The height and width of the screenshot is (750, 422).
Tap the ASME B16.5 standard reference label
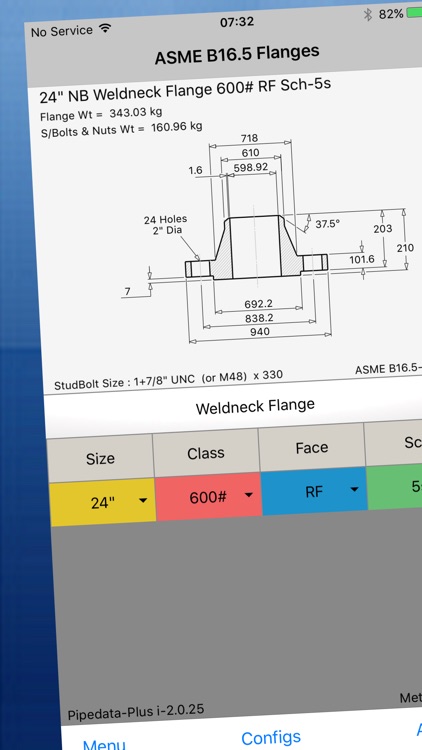(389, 368)
